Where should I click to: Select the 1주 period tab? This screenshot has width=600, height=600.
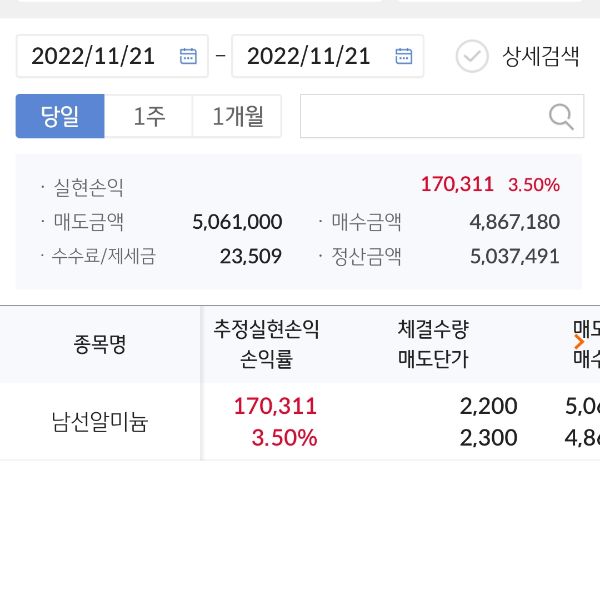click(149, 116)
